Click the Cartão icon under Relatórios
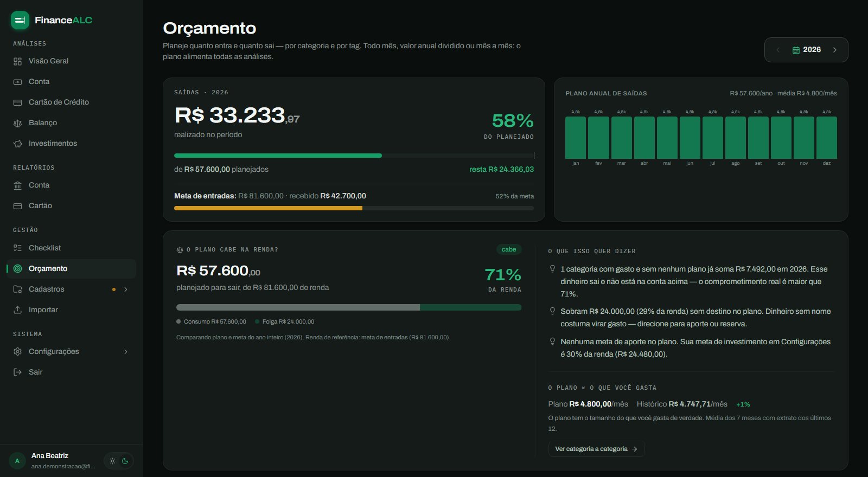This screenshot has height=477, width=868. click(x=17, y=206)
